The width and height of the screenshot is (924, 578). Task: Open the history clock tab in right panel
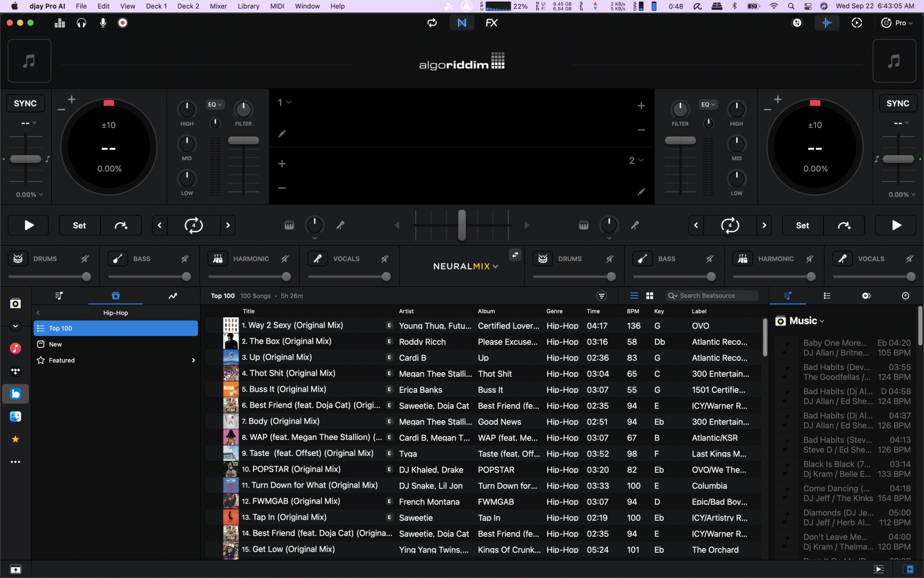(x=905, y=295)
